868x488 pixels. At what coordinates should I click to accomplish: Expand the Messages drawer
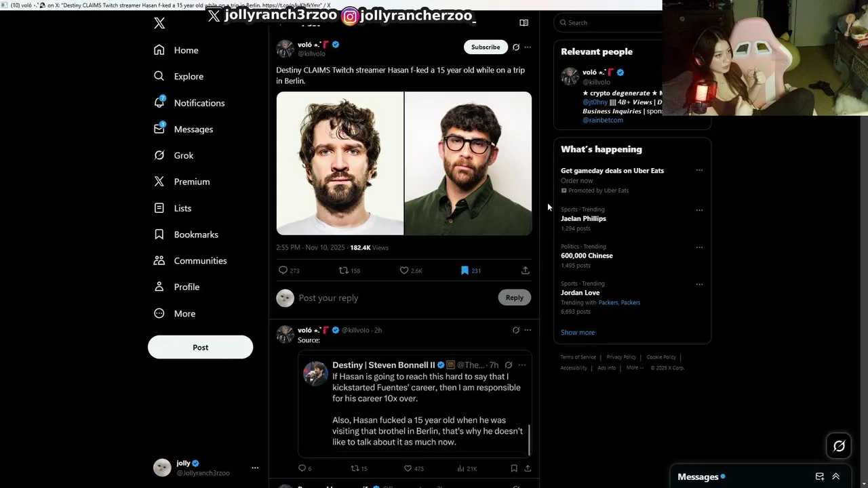tap(835, 476)
